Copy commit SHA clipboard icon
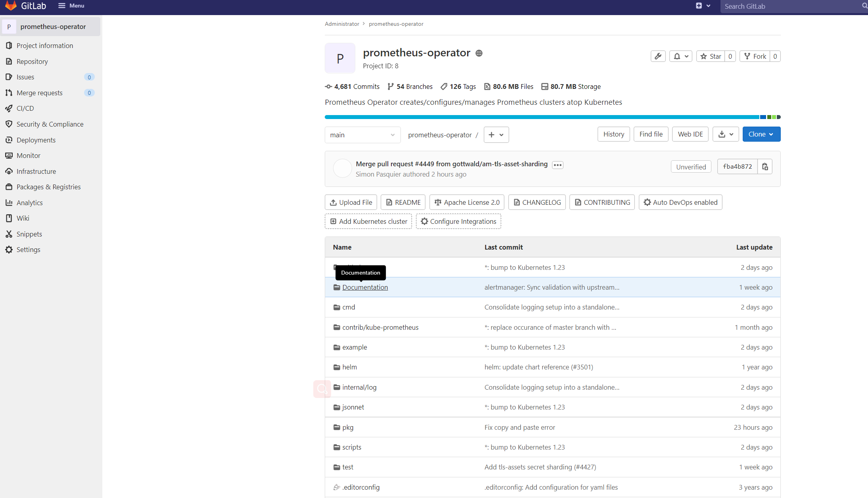The width and height of the screenshot is (868, 498). [765, 167]
